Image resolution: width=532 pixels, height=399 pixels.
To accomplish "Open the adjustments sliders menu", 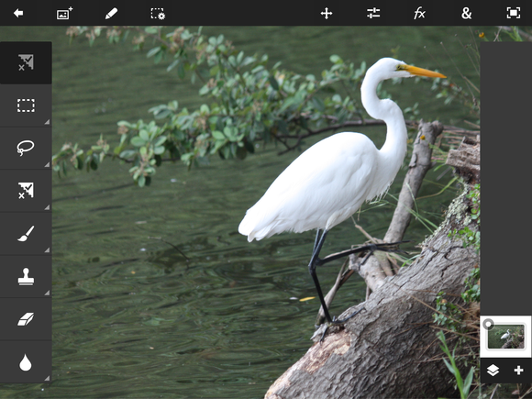I will click(x=373, y=13).
